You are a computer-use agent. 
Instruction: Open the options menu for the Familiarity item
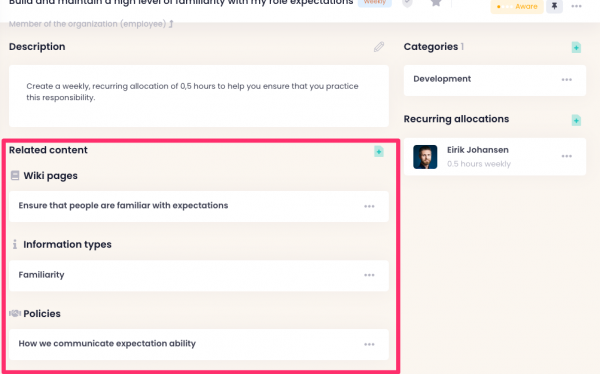click(369, 275)
